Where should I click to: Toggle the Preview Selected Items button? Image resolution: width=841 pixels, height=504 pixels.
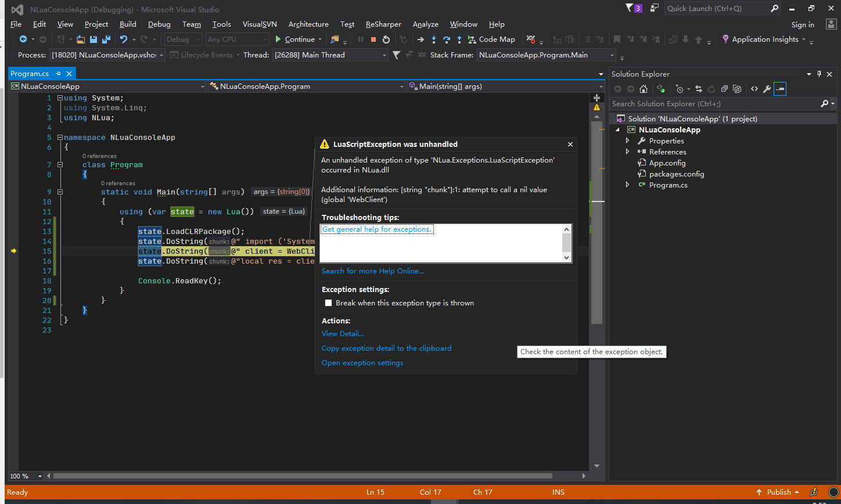pos(779,89)
